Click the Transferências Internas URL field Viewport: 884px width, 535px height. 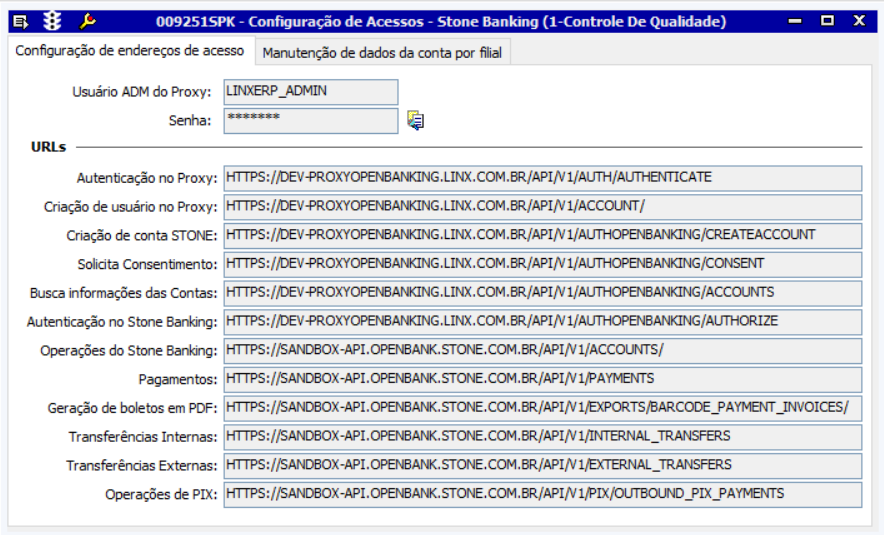click(x=542, y=436)
